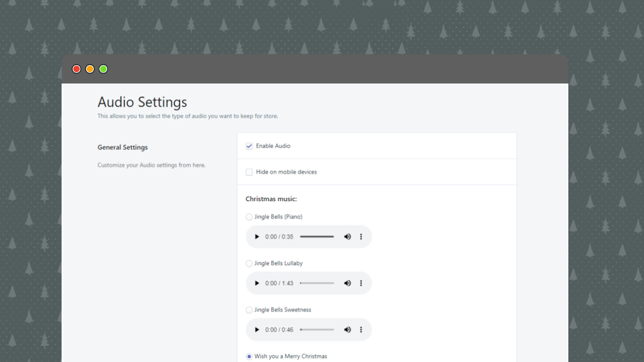
Task: Click the General Settings section label
Action: pyautogui.click(x=122, y=147)
